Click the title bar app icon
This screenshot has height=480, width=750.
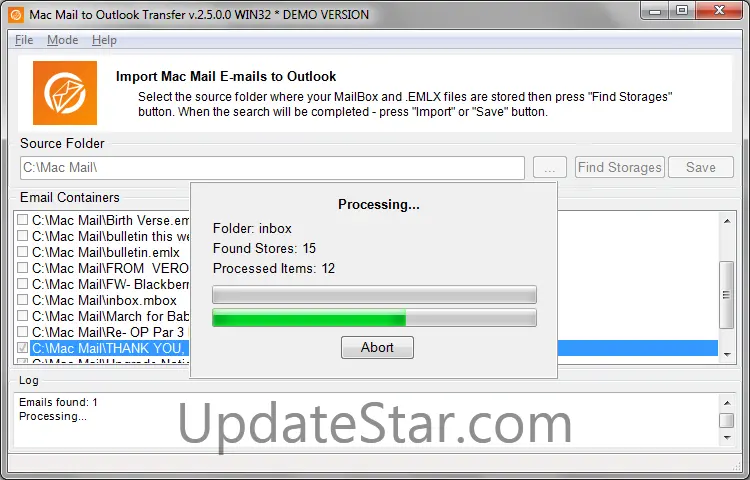(16, 15)
